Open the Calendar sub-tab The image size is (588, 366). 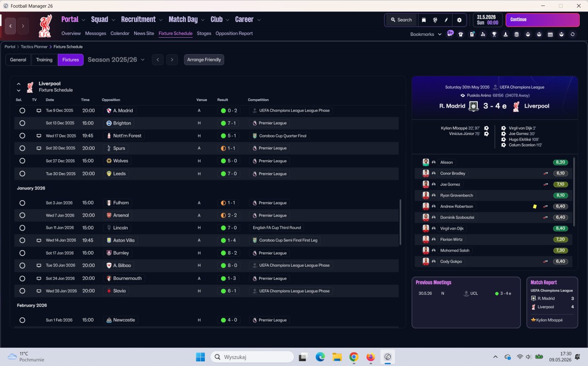[120, 34]
